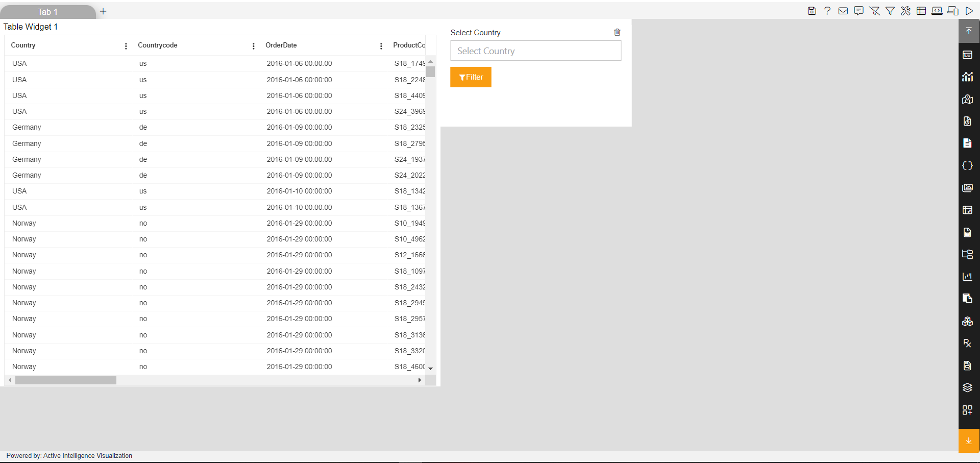Click the table scroll-down arrow

pyautogui.click(x=431, y=369)
